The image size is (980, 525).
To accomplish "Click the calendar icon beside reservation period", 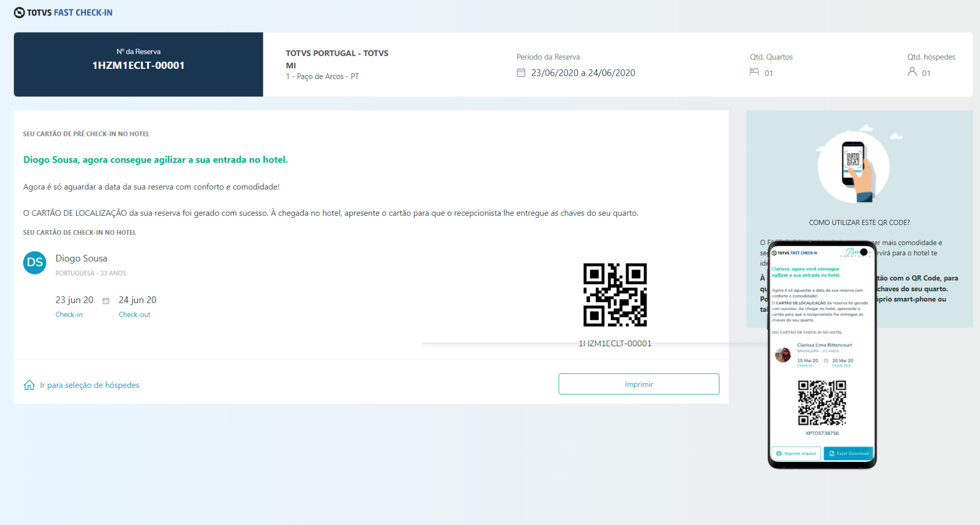I will pos(521,73).
